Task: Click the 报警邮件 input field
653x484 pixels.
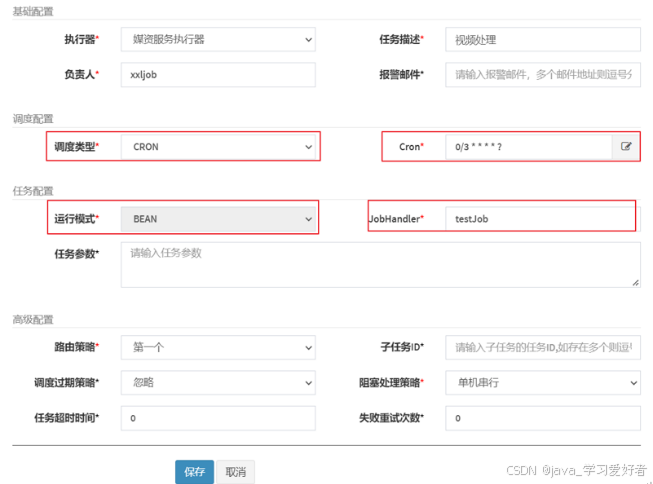Action: point(543,75)
